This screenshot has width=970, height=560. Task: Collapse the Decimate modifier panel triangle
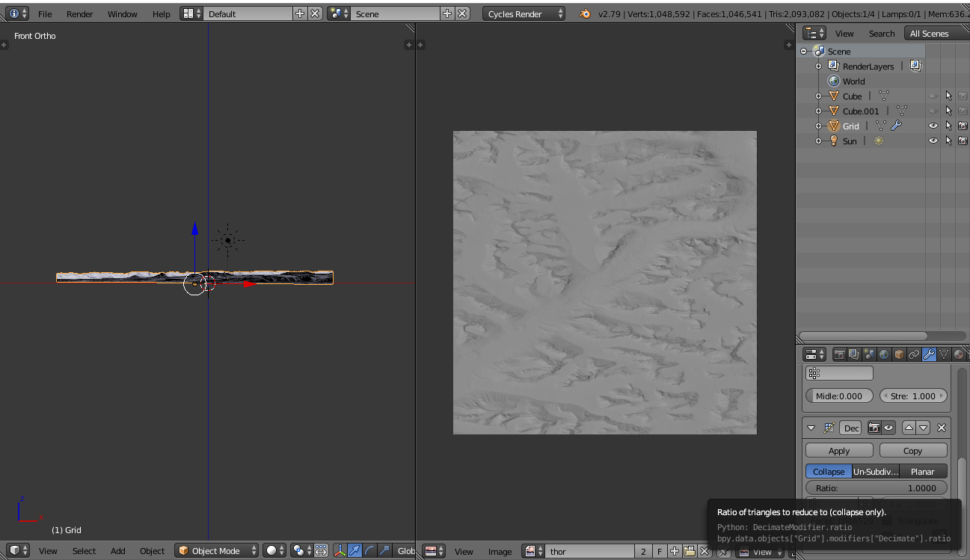(811, 428)
